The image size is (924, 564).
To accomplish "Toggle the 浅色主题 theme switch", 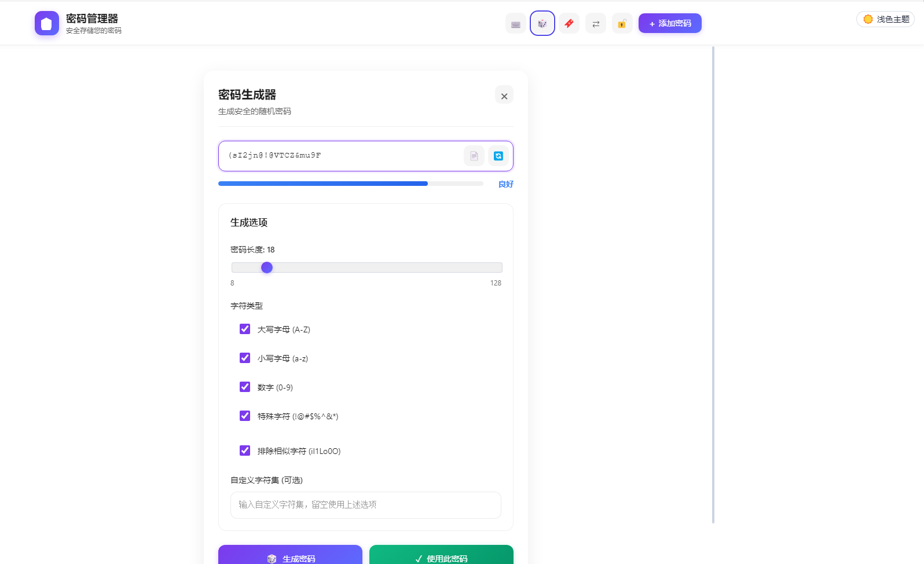I will pos(885,19).
